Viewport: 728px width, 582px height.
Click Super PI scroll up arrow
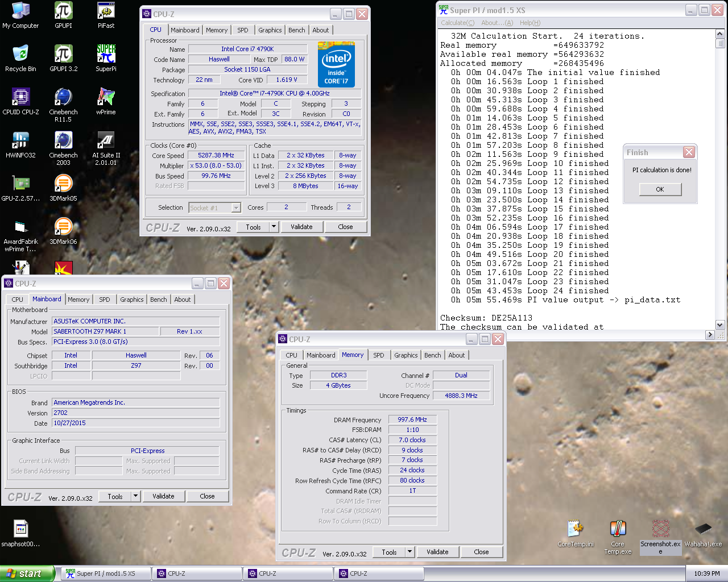coord(719,34)
